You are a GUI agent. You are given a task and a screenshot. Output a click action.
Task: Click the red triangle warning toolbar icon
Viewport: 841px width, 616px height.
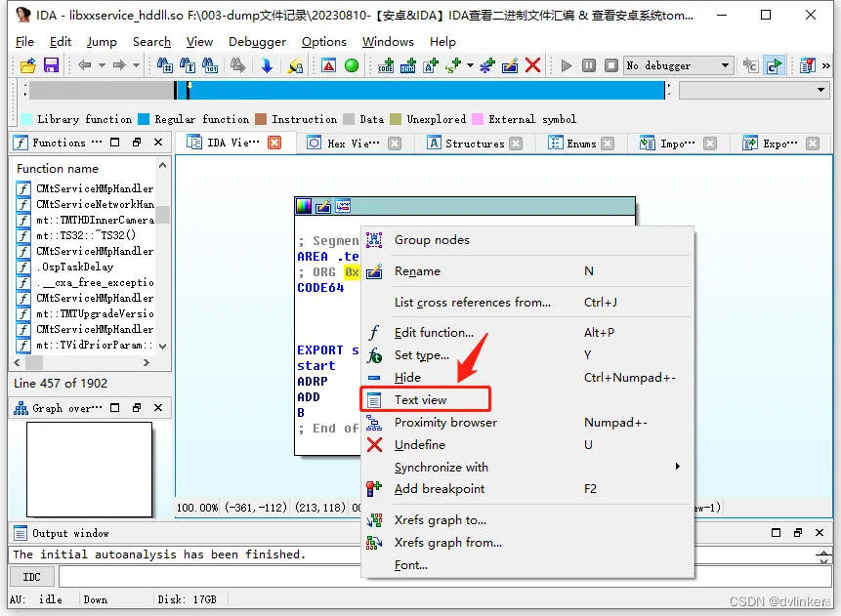tap(329, 65)
